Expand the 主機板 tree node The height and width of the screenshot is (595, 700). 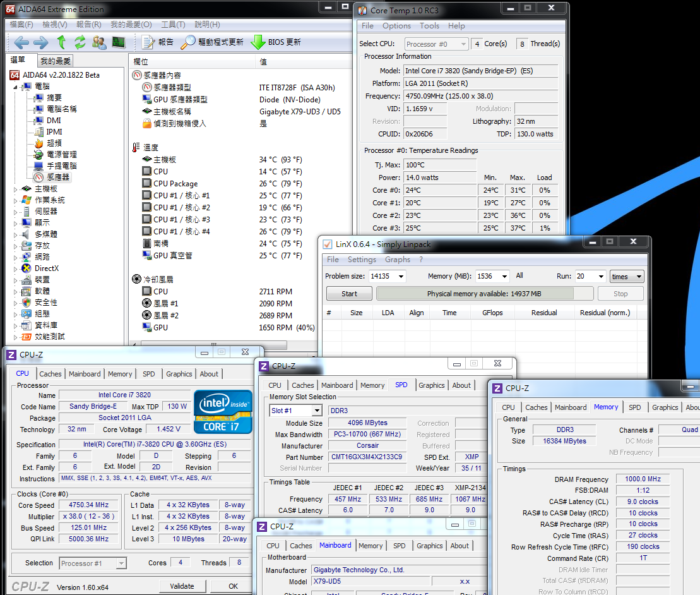(x=16, y=189)
